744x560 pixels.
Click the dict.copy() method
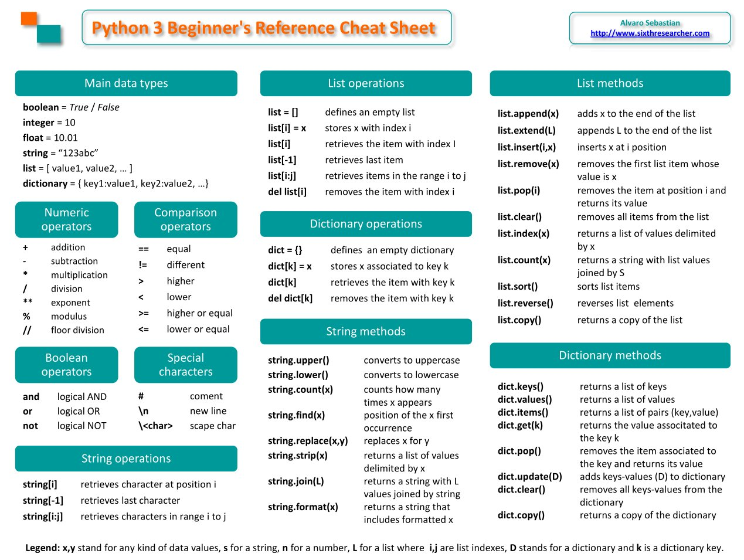pos(521,515)
